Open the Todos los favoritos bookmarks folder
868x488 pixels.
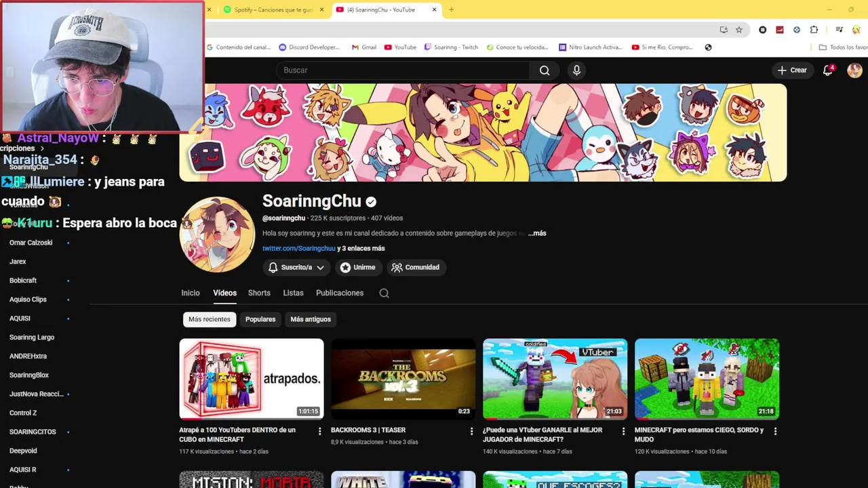coord(843,47)
